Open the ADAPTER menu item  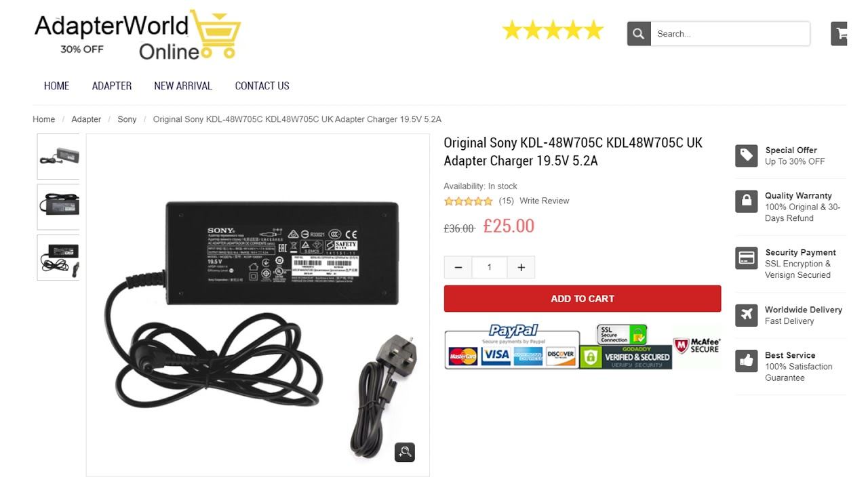[112, 86]
